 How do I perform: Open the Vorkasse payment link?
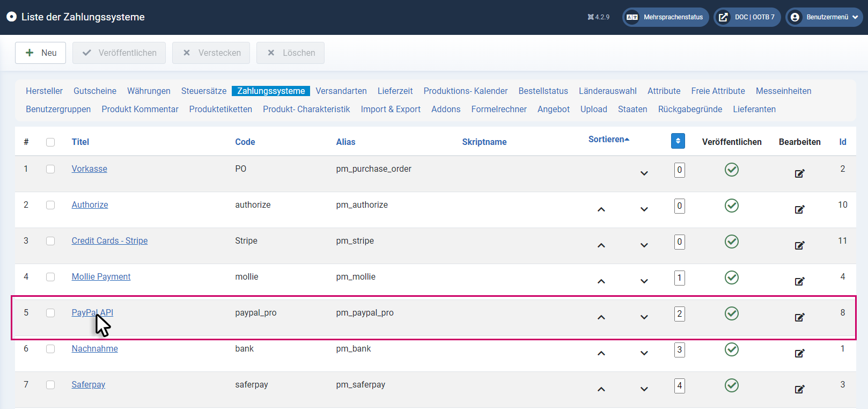[x=90, y=169]
